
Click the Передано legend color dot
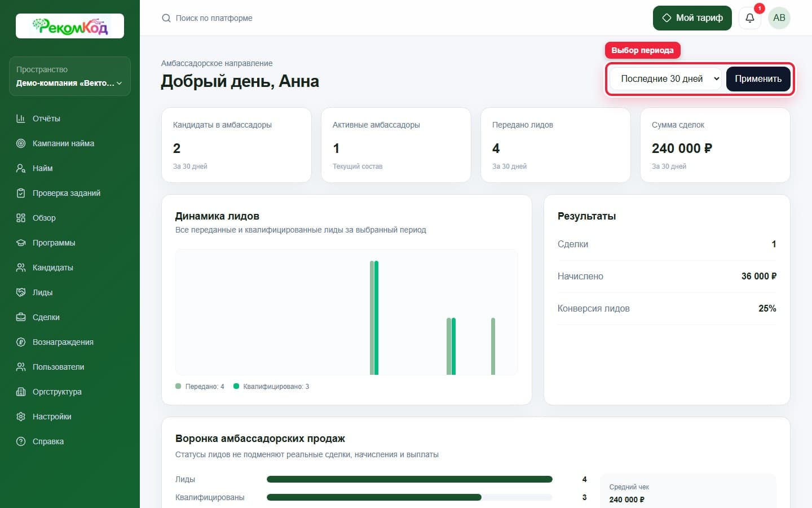tap(178, 386)
